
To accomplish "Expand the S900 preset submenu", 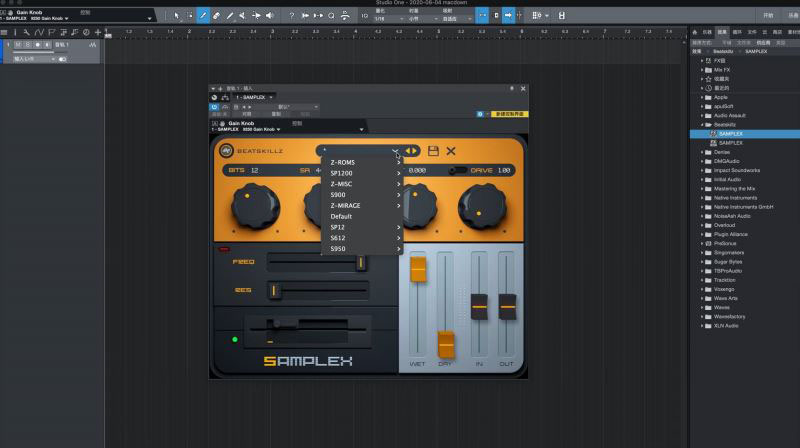I will [x=362, y=194].
